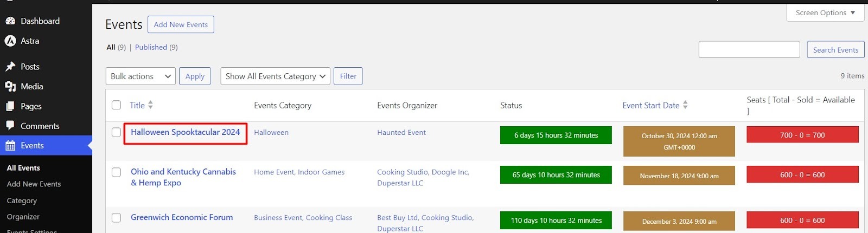Select the Greenwich Economic Forum row checkbox

pyautogui.click(x=116, y=218)
